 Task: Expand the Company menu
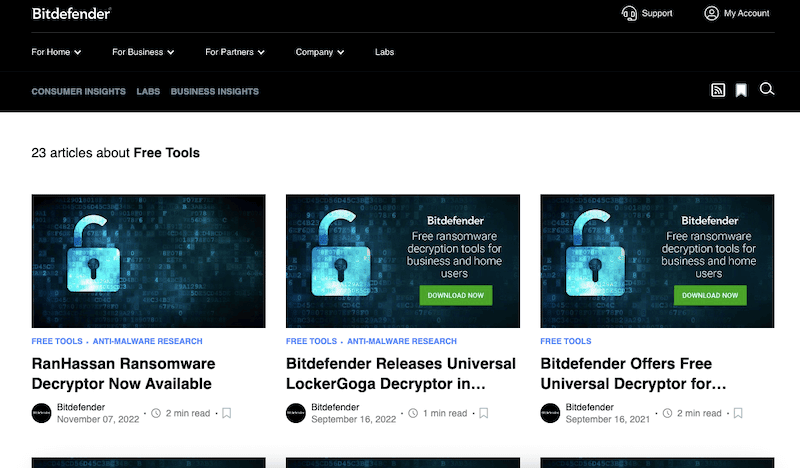320,52
